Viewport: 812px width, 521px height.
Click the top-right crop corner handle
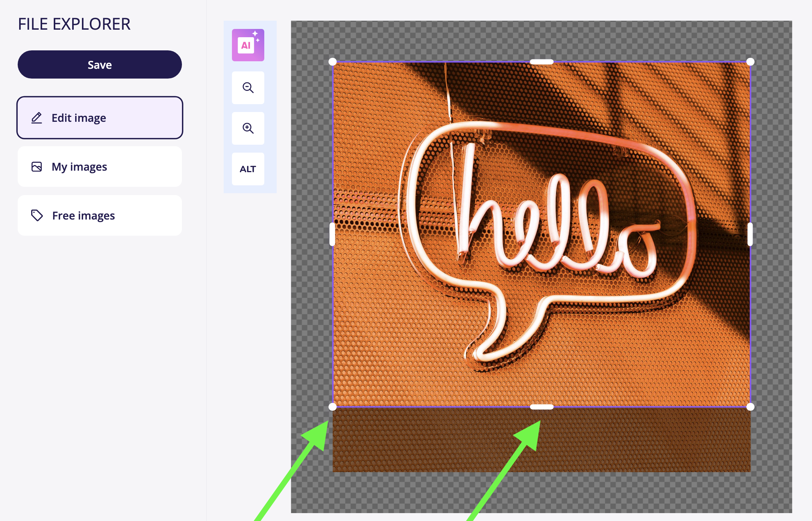[x=750, y=62]
